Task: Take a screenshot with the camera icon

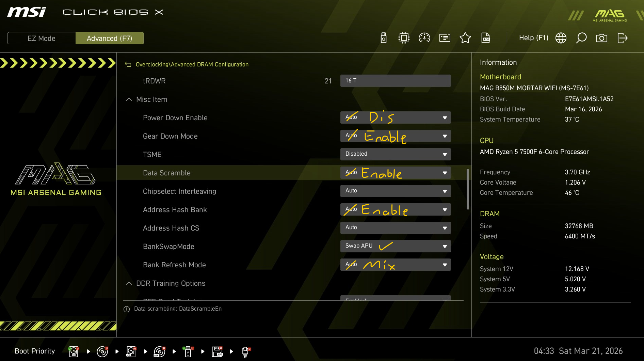Action: [602, 38]
